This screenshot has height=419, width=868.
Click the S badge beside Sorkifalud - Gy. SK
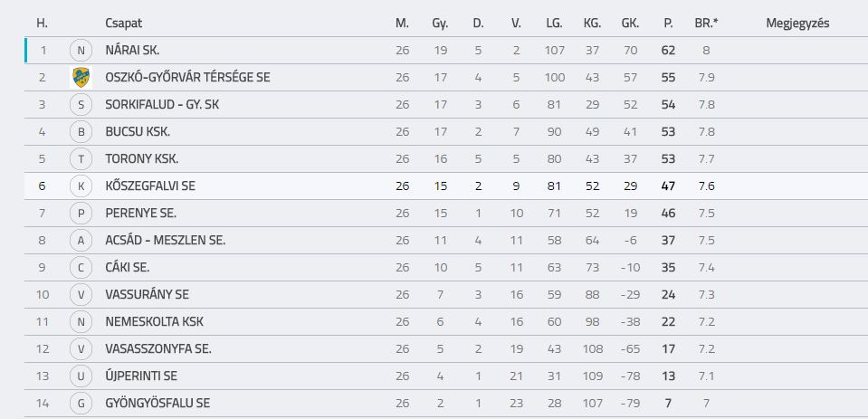(81, 105)
